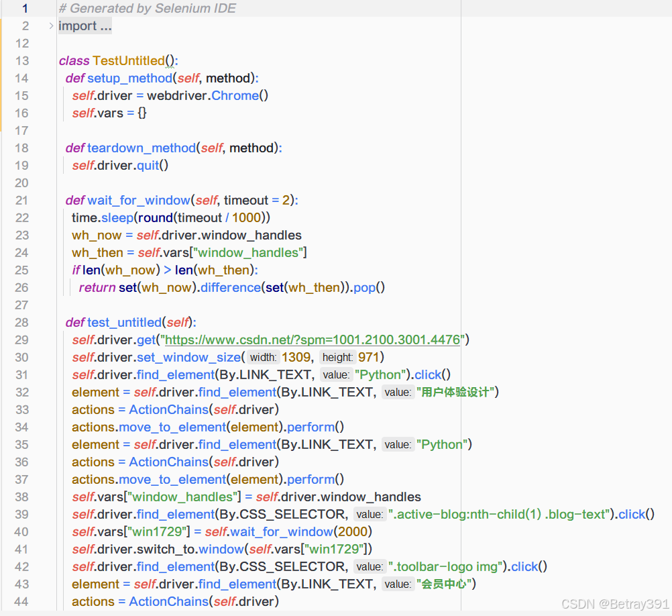Screen dimensions: 672x616
Task: Click the return set(wh_now).difference statement
Action: pyautogui.click(x=232, y=288)
